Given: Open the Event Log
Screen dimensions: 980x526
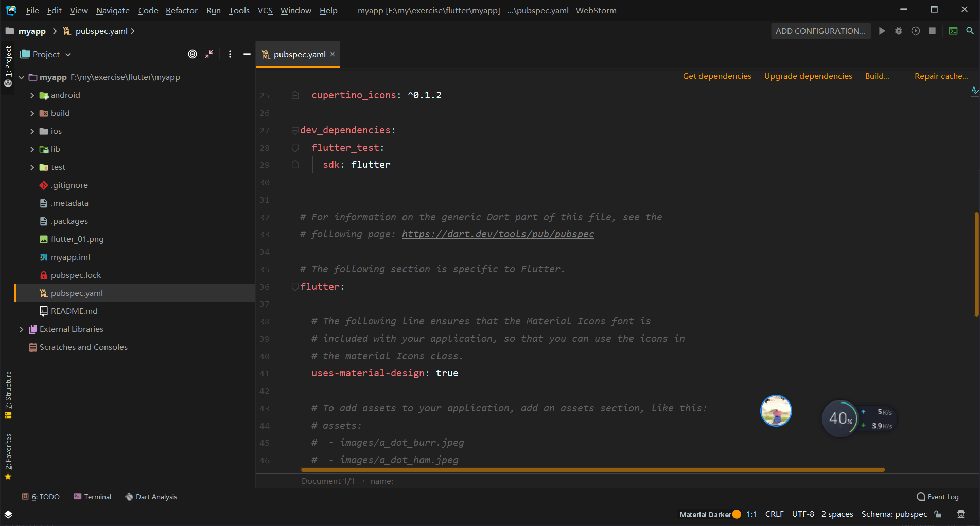Looking at the screenshot, I should 937,496.
